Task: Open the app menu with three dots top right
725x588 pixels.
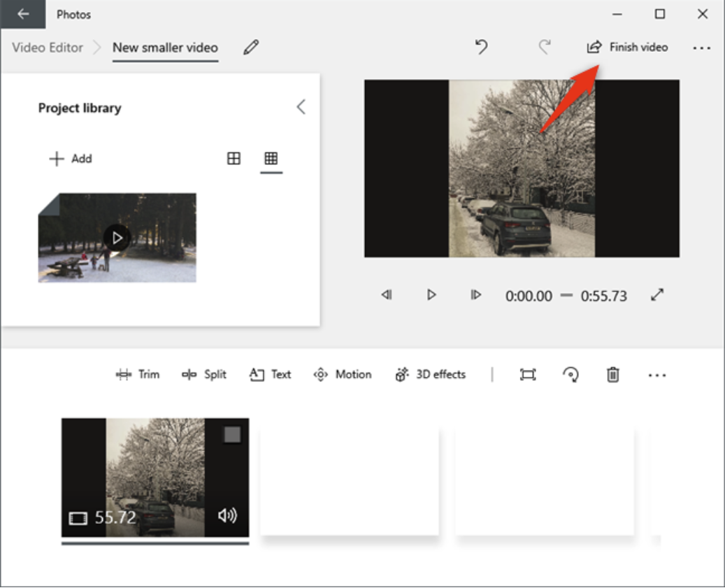Action: coord(702,48)
